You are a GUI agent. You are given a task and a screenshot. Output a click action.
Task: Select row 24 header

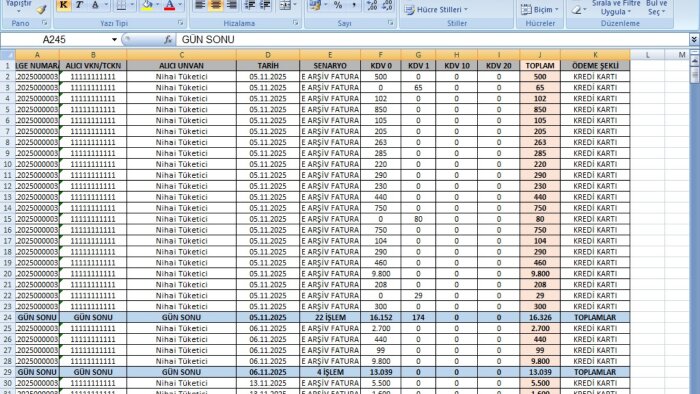coord(8,317)
